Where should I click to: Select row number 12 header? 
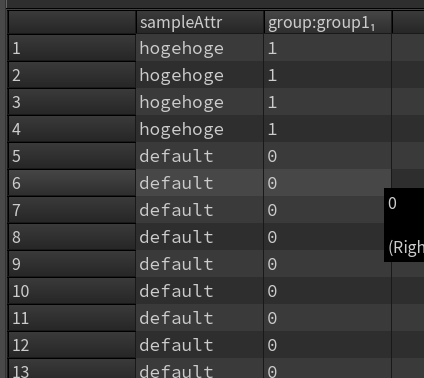[72, 345]
